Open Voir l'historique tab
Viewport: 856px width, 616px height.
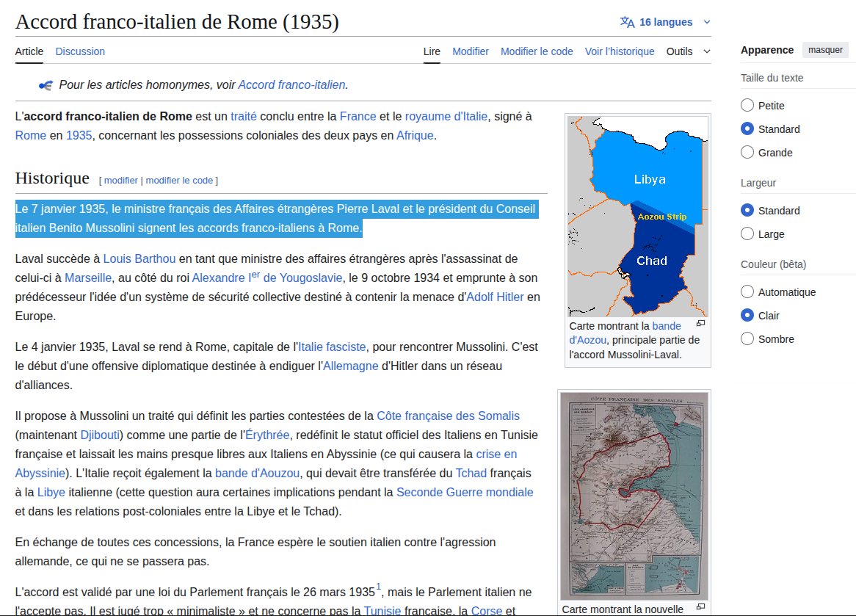(x=620, y=51)
